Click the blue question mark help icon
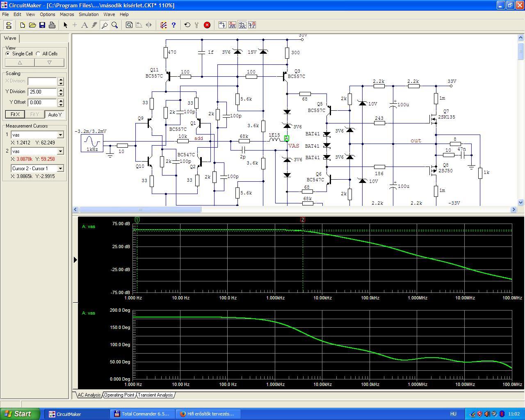Image resolution: width=525 pixels, height=420 pixels. [173, 25]
